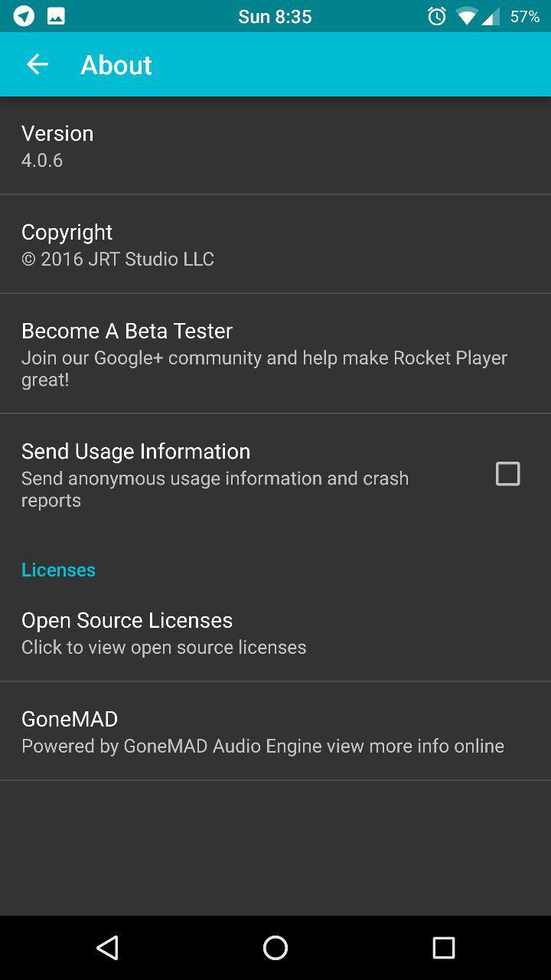Tap the Copyright JRT Studio entry
Image resolution: width=551 pixels, height=980 pixels.
[x=118, y=244]
